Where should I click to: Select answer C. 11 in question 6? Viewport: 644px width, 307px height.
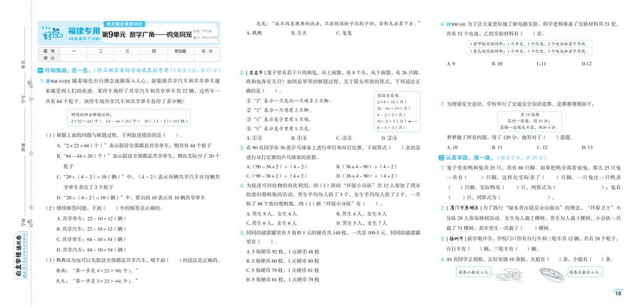pyautogui.click(x=542, y=64)
